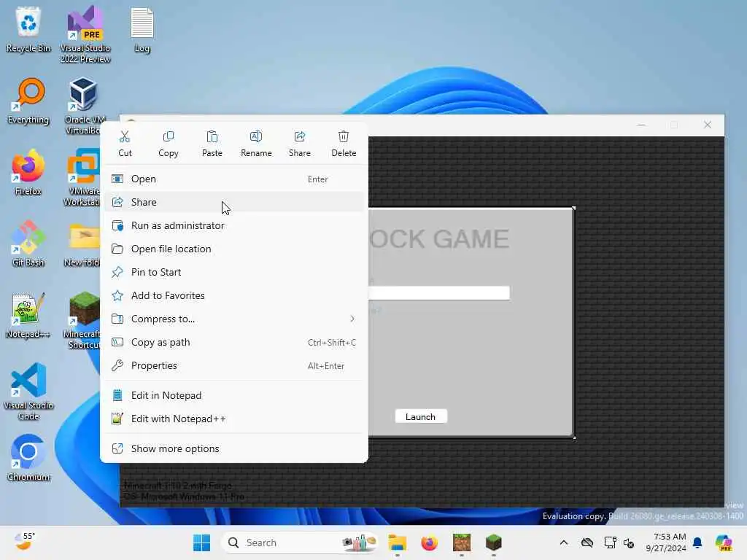Click the Copy icon in context menu
The height and width of the screenshot is (560, 747).
[169, 137]
